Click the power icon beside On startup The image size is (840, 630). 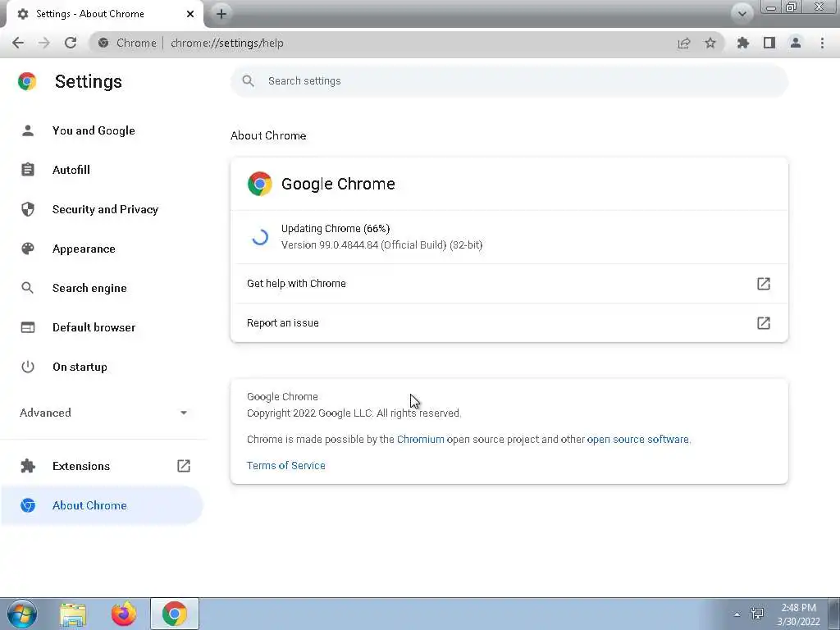click(x=28, y=367)
